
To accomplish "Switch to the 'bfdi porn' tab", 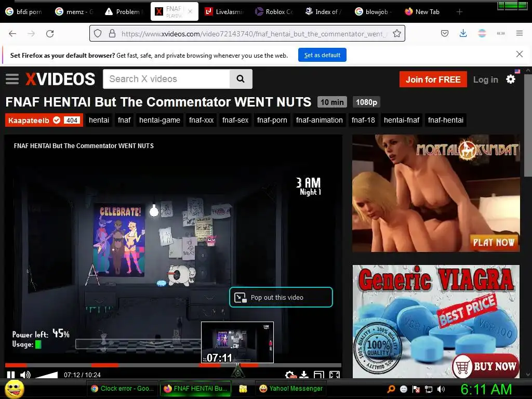I will point(24,12).
